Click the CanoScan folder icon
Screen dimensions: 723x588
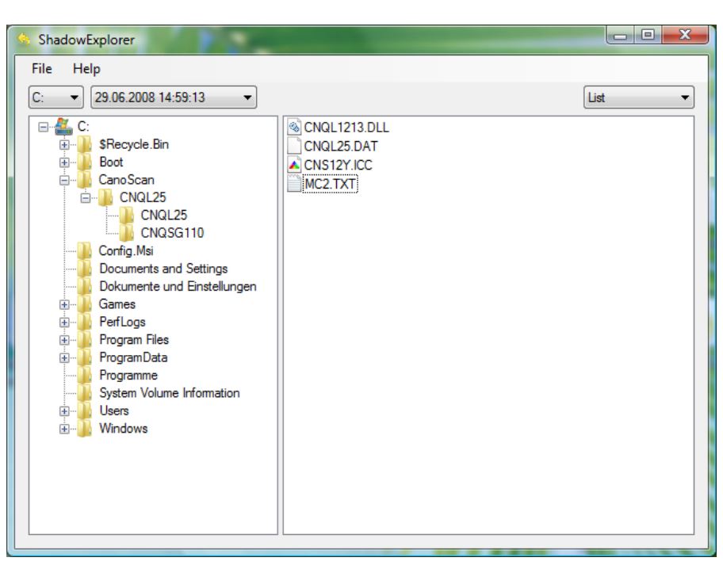[84, 180]
